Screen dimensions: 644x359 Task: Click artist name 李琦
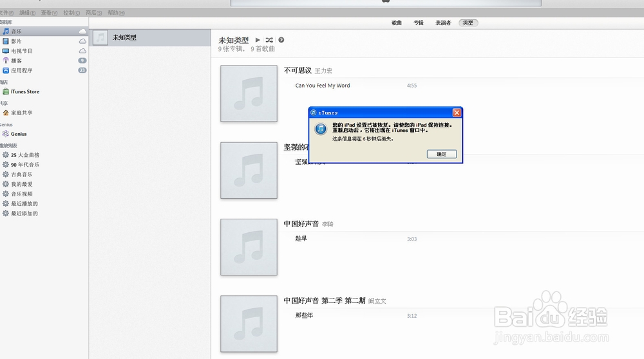(327, 224)
